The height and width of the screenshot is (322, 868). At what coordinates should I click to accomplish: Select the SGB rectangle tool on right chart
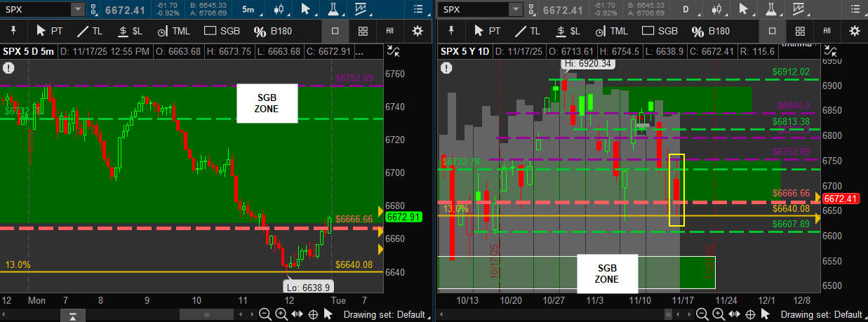coord(660,31)
